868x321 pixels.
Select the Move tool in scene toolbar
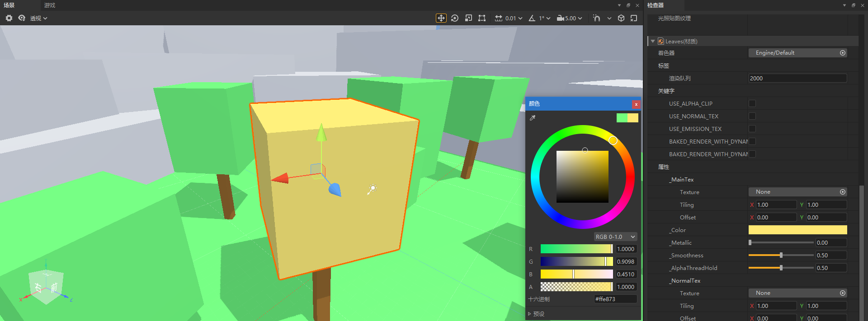441,18
